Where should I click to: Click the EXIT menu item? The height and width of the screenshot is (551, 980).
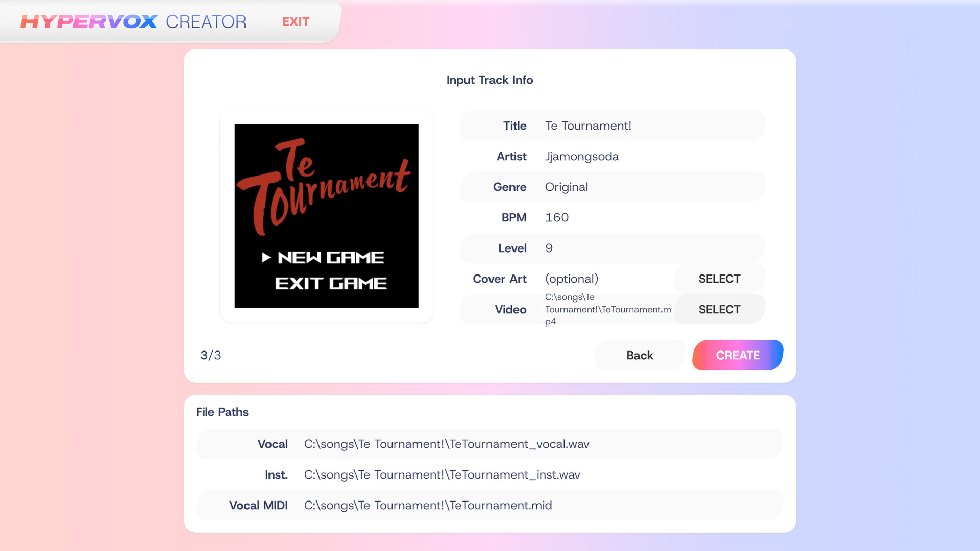pyautogui.click(x=296, y=21)
